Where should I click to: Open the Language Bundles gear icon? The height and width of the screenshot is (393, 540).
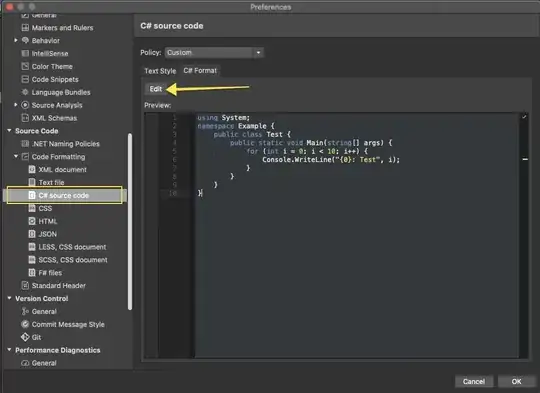pos(25,92)
